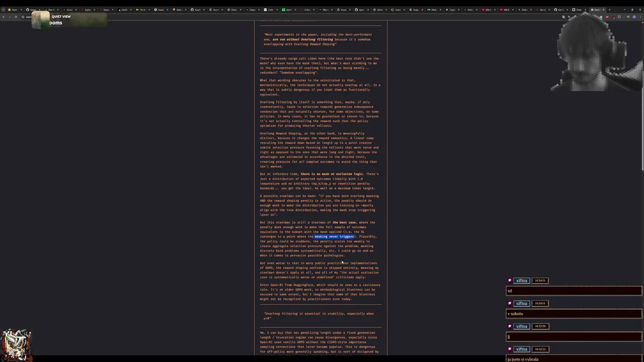Screen dimensions: 644x362
Task: Open the green 'Open' tab
Action: pyautogui.click(x=288, y=10)
